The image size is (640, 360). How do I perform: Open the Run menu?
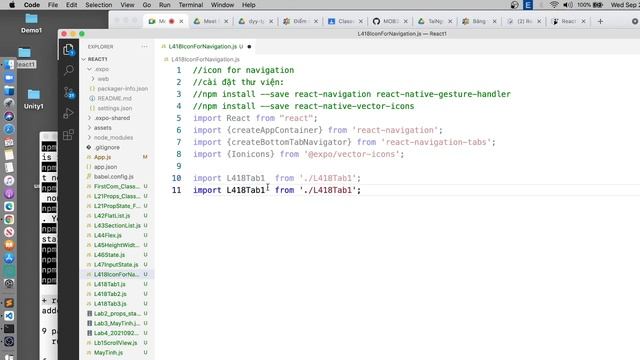point(164,5)
